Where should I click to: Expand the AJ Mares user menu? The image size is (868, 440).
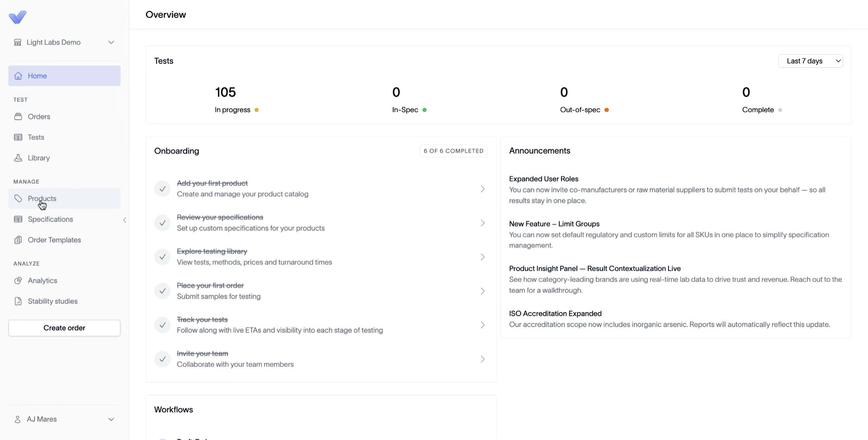[x=64, y=419]
